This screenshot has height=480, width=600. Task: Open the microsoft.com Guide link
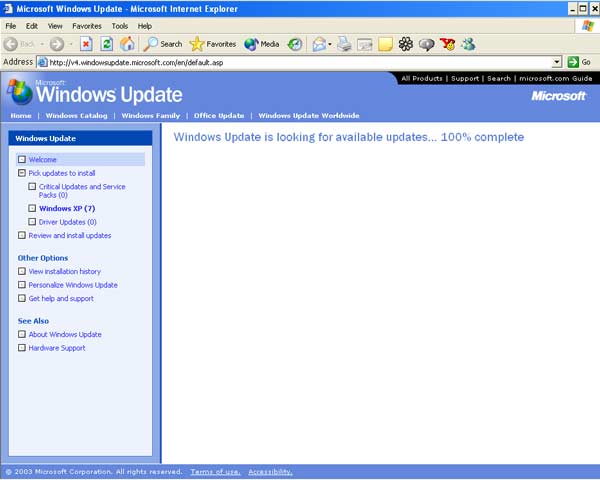click(x=556, y=78)
